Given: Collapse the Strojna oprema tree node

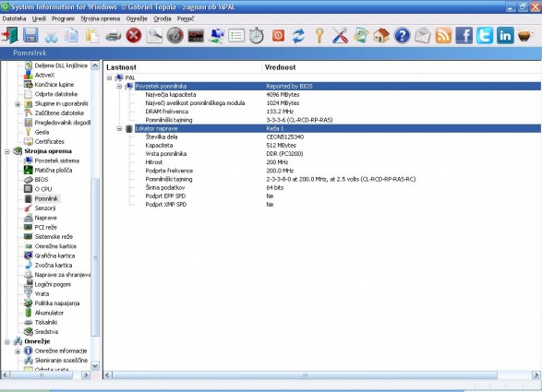Looking at the screenshot, I should (x=6, y=151).
